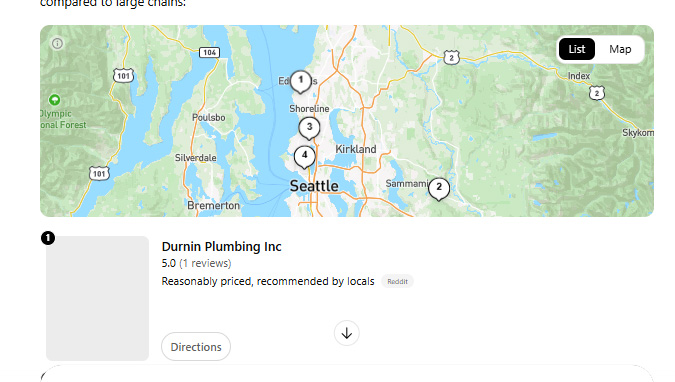Open the Reddit source tag
Viewport: 675px width, 382px height.
(397, 281)
